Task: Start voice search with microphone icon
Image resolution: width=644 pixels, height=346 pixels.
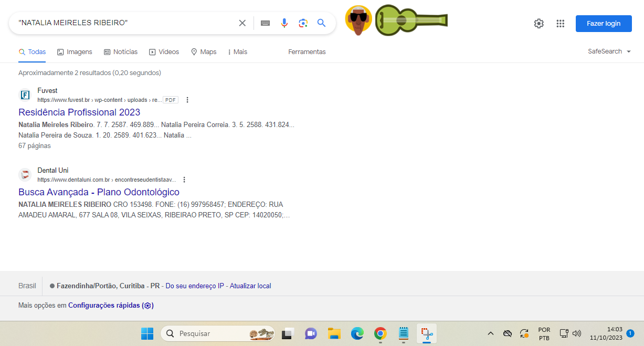Action: 284,23
